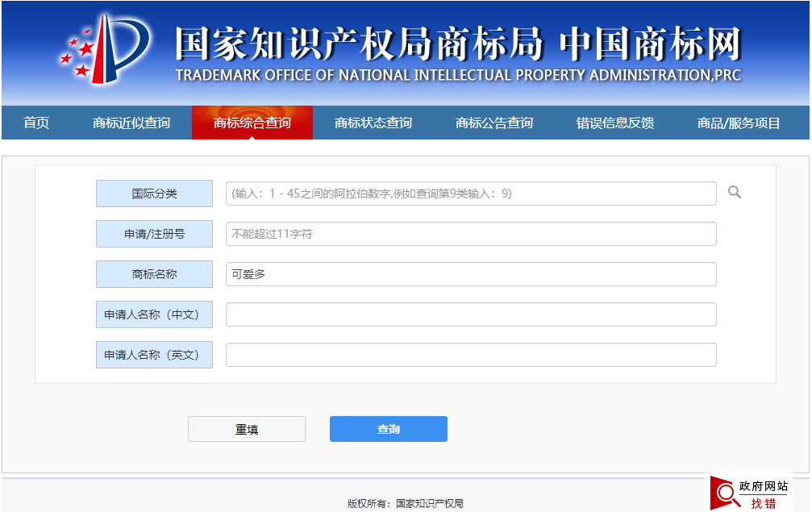Open the 首页 navigation item
This screenshot has width=812, height=512.
[35, 123]
